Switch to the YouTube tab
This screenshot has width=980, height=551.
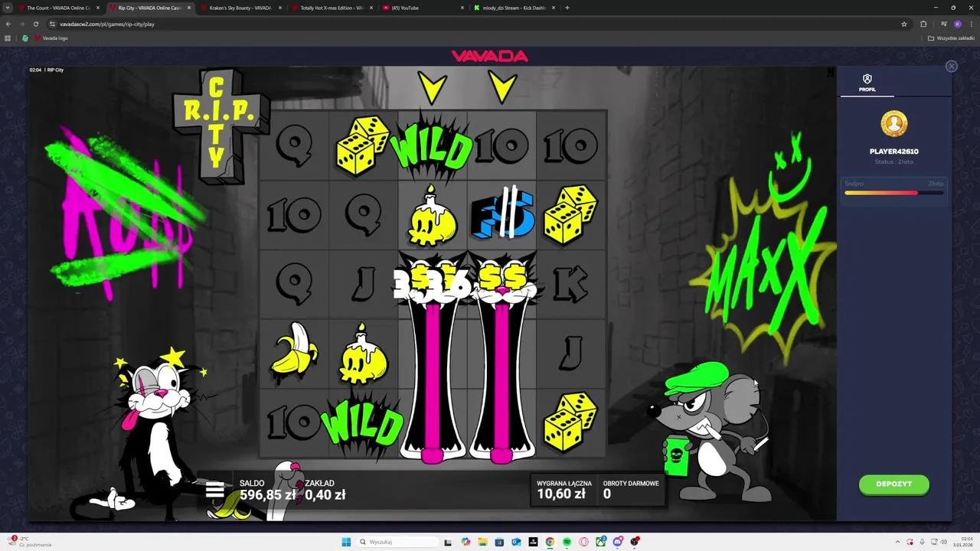click(406, 8)
